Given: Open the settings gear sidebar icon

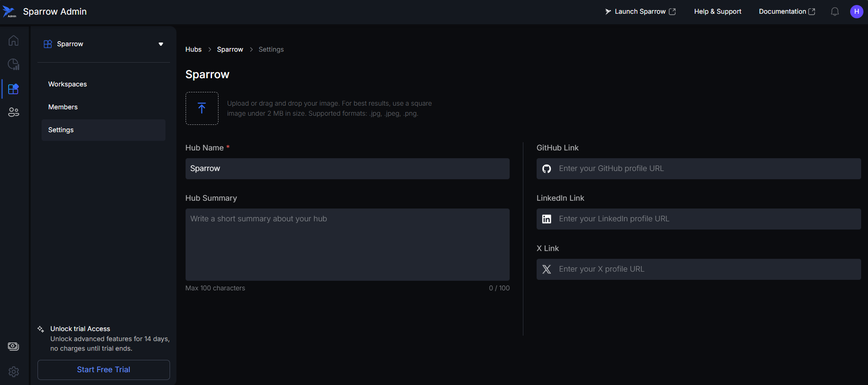Looking at the screenshot, I should (14, 372).
